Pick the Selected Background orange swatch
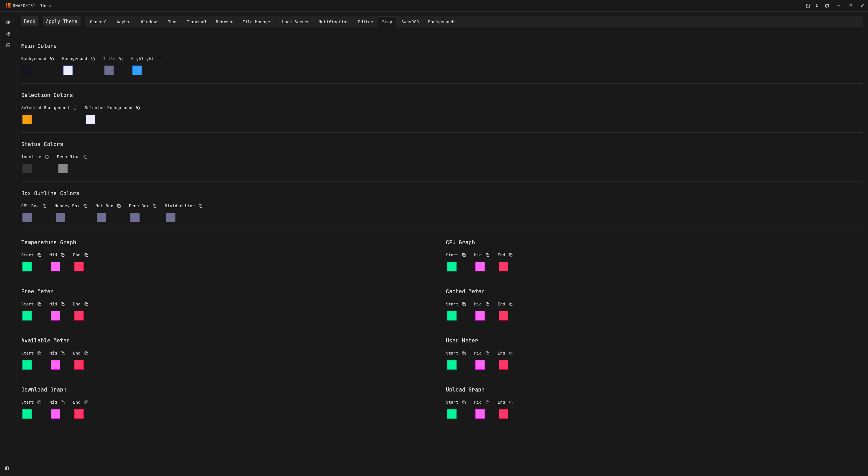Viewport: 868px width, 476px height. click(x=27, y=119)
